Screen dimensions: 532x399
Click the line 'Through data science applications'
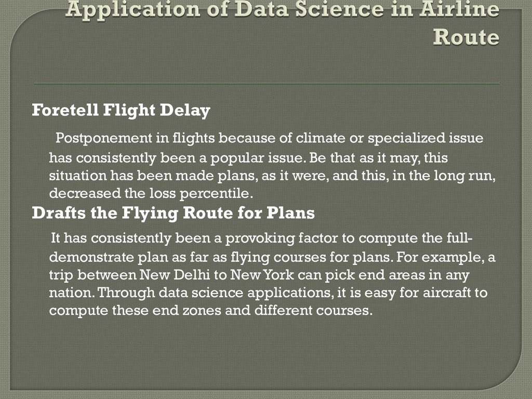(x=216, y=293)
